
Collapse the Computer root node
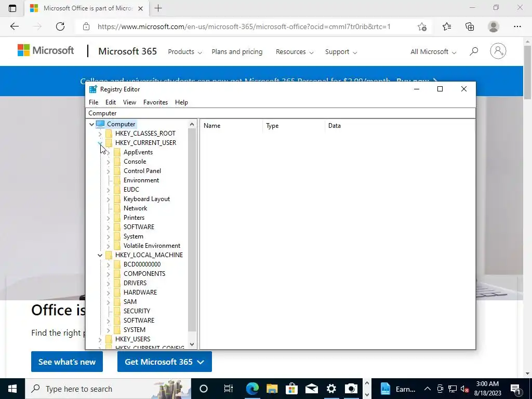click(x=91, y=124)
